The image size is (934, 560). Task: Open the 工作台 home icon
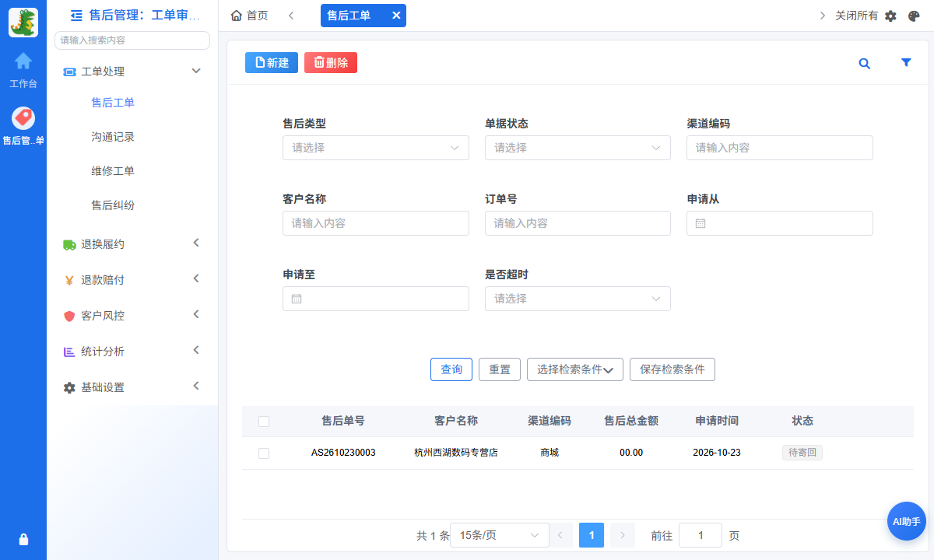[23, 61]
